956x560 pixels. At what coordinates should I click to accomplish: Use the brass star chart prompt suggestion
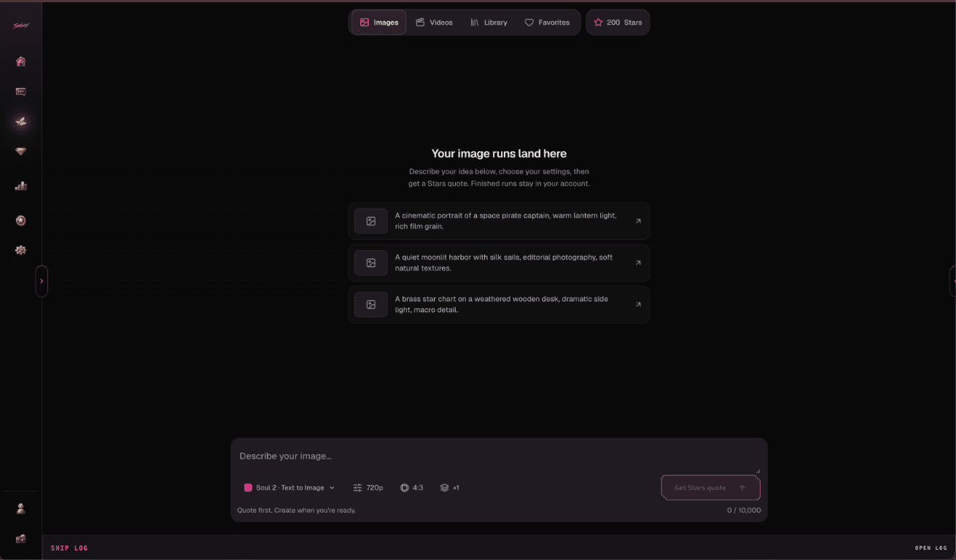click(499, 304)
